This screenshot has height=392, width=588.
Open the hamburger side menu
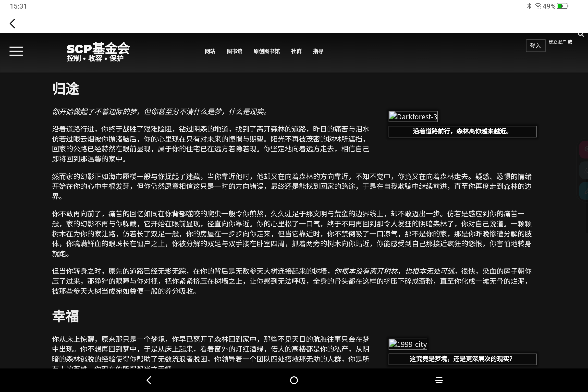(16, 51)
